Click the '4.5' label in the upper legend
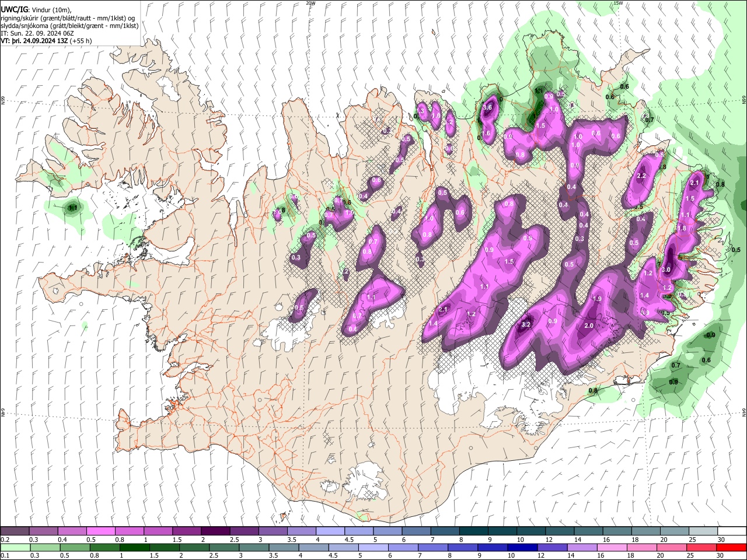 point(349,540)
